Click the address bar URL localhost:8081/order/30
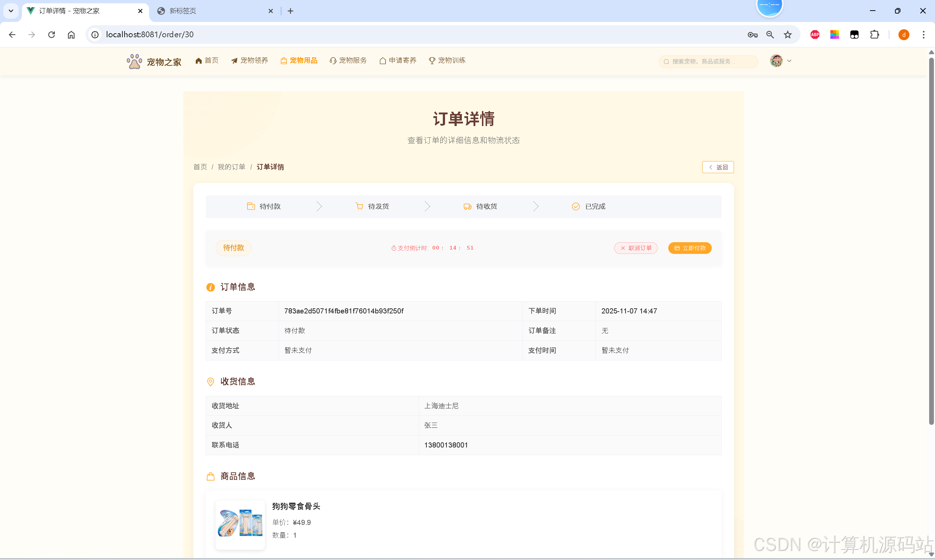 click(150, 35)
